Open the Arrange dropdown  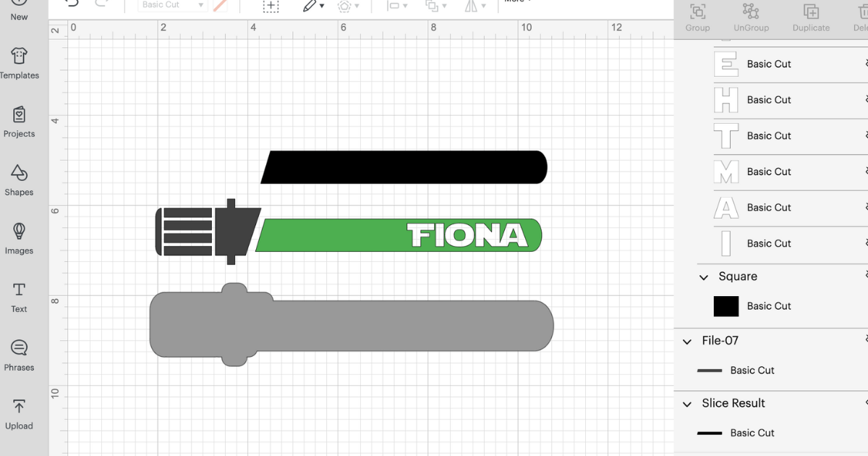(436, 7)
